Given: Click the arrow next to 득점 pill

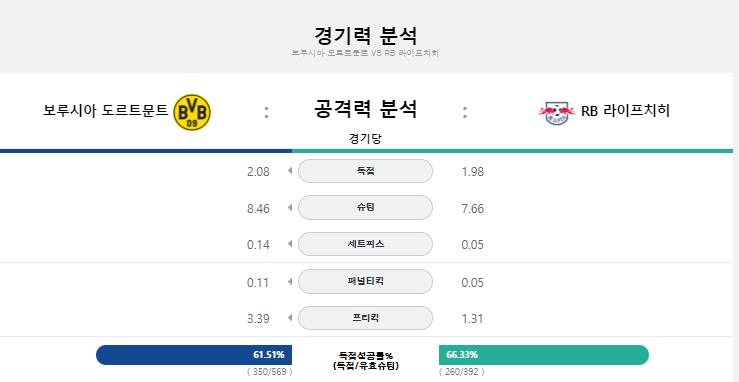Looking at the screenshot, I should (x=290, y=171).
